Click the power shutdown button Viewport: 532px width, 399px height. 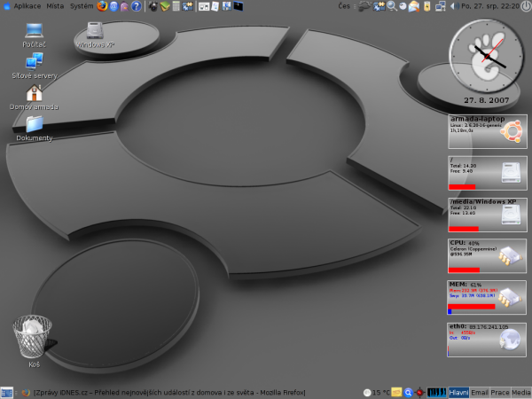pos(526,6)
